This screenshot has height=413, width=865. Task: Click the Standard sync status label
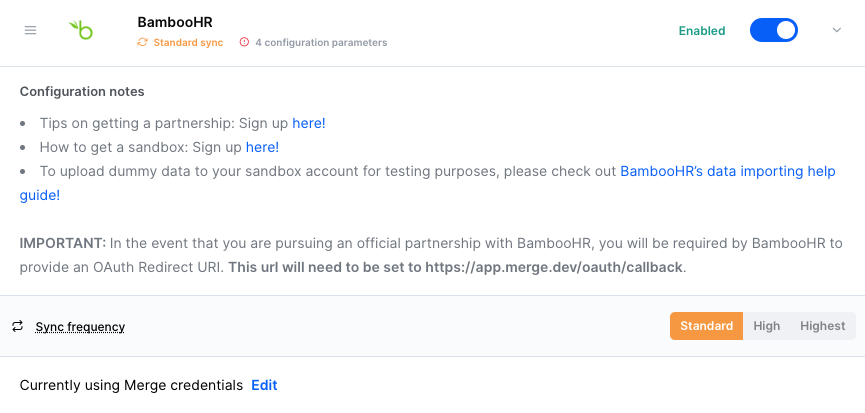tap(188, 42)
